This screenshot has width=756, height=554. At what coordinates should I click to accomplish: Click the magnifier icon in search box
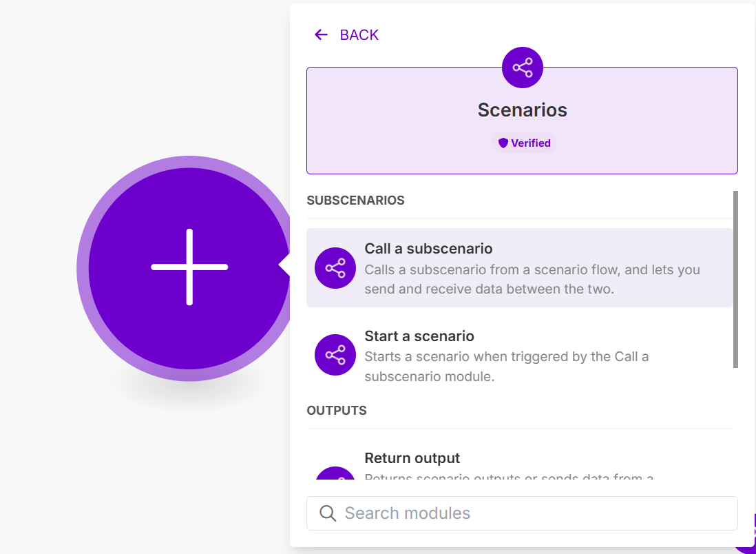coord(328,513)
